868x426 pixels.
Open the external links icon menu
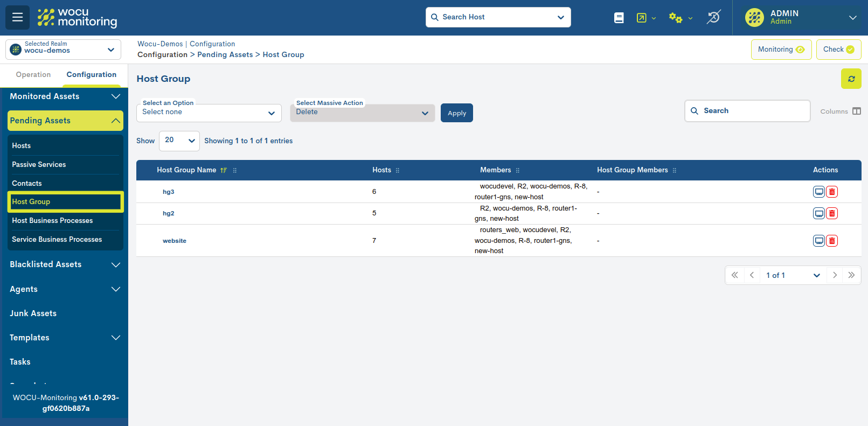645,18
